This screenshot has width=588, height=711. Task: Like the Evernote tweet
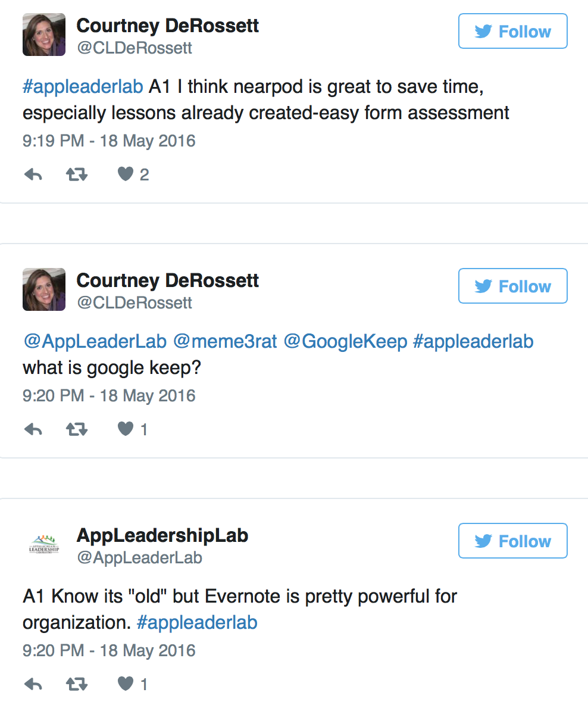click(x=126, y=684)
